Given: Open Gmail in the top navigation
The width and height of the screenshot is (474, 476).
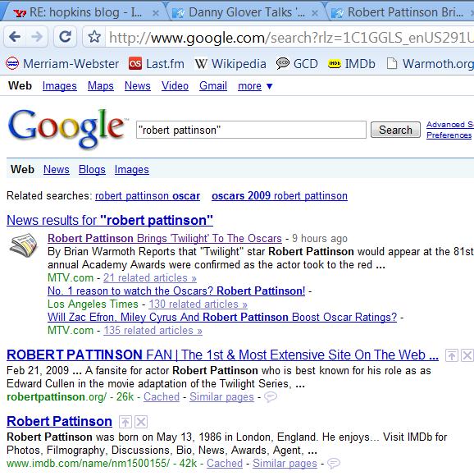Looking at the screenshot, I should click(213, 86).
